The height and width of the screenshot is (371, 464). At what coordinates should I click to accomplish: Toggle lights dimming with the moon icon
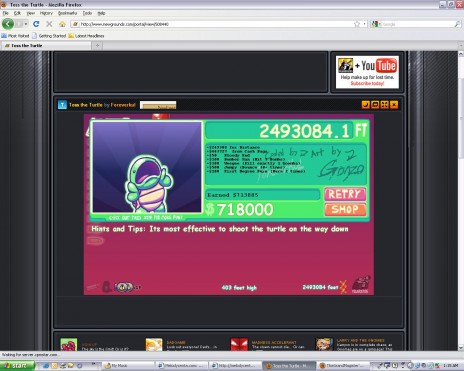tap(365, 105)
